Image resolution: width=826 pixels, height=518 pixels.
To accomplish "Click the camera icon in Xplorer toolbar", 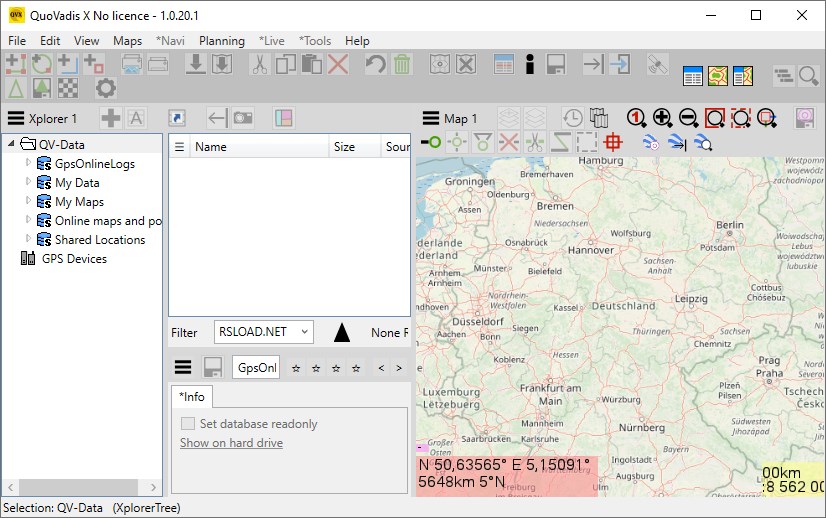I will (243, 118).
